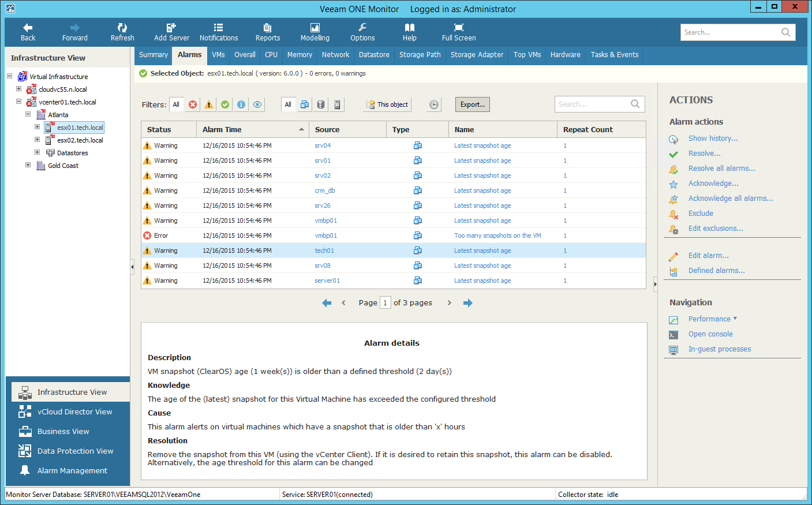Go to the first page of alarms
The image size is (812, 505).
327,303
